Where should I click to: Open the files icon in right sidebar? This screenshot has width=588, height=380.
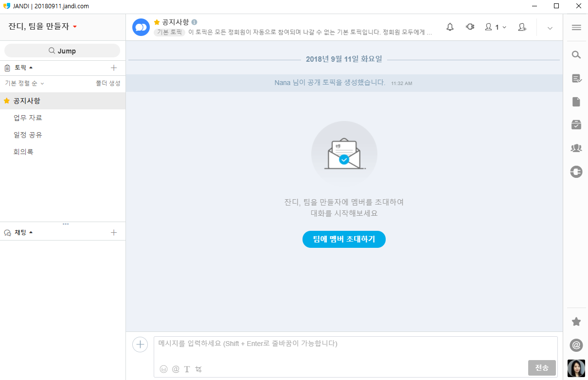pos(576,102)
